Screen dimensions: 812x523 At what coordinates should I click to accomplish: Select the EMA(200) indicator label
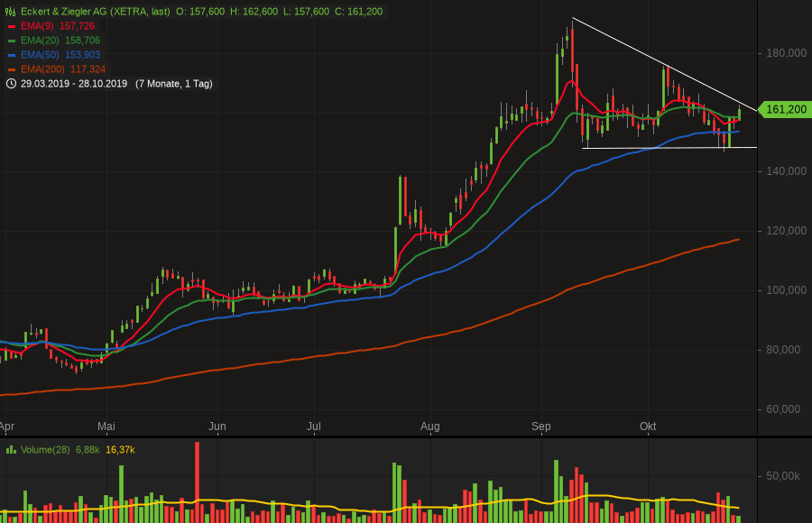click(x=44, y=69)
